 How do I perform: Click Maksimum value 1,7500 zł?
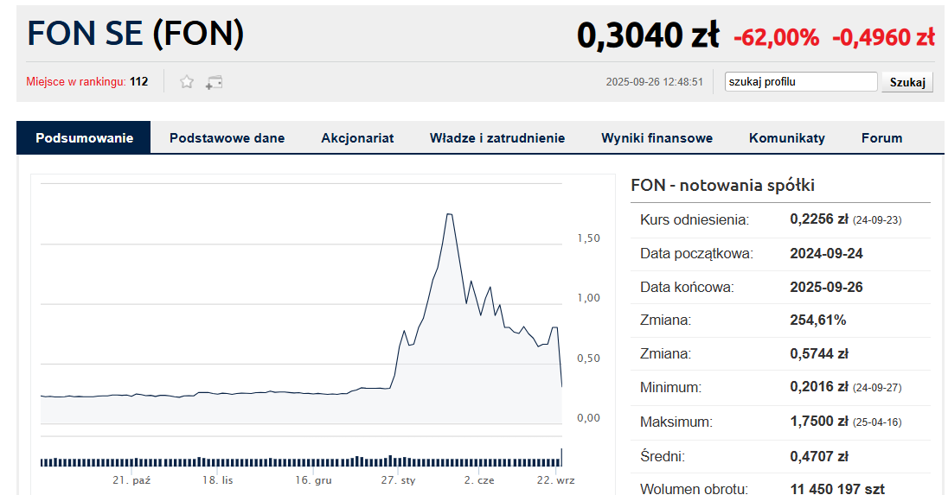pos(819,421)
